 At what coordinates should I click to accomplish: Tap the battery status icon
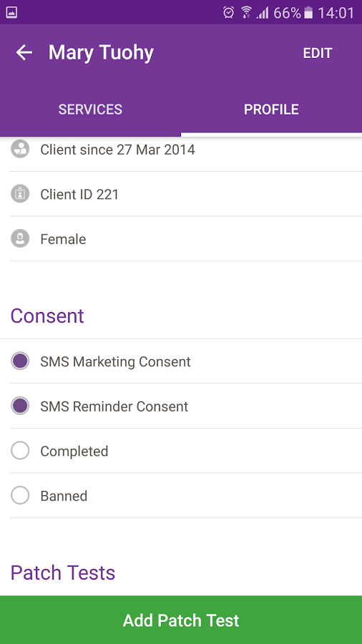(308, 13)
